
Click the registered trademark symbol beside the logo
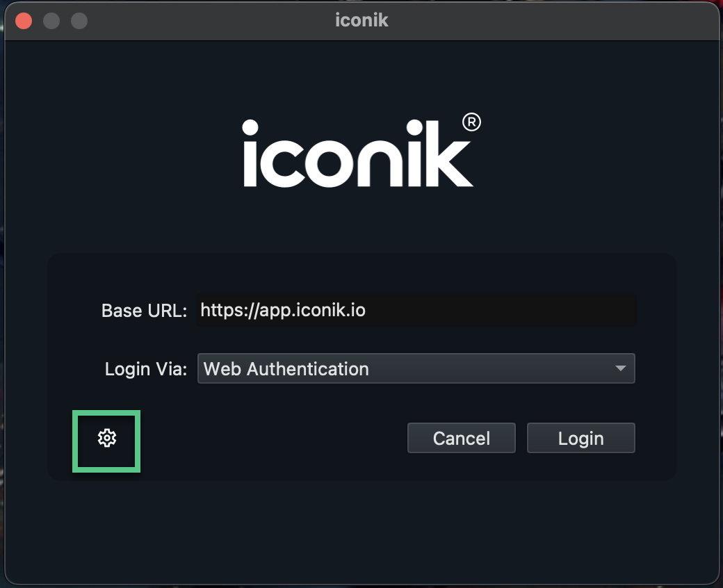pyautogui.click(x=470, y=121)
